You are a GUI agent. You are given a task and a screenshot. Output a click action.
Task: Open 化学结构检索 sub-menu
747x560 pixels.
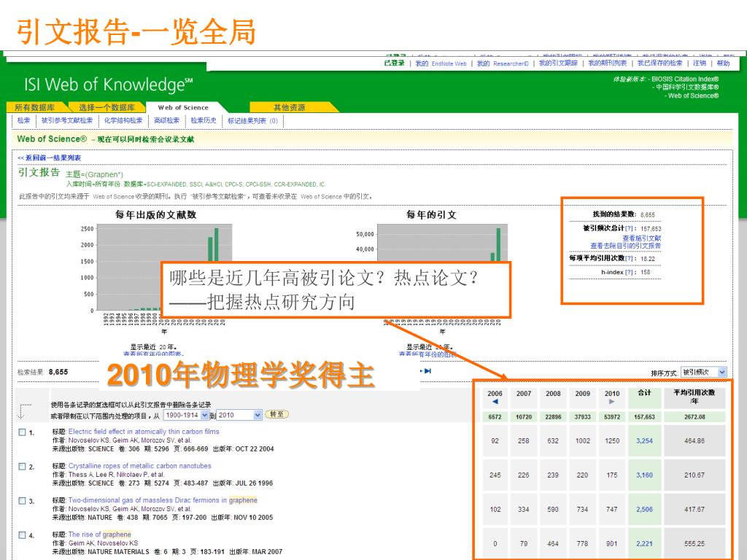coord(123,120)
